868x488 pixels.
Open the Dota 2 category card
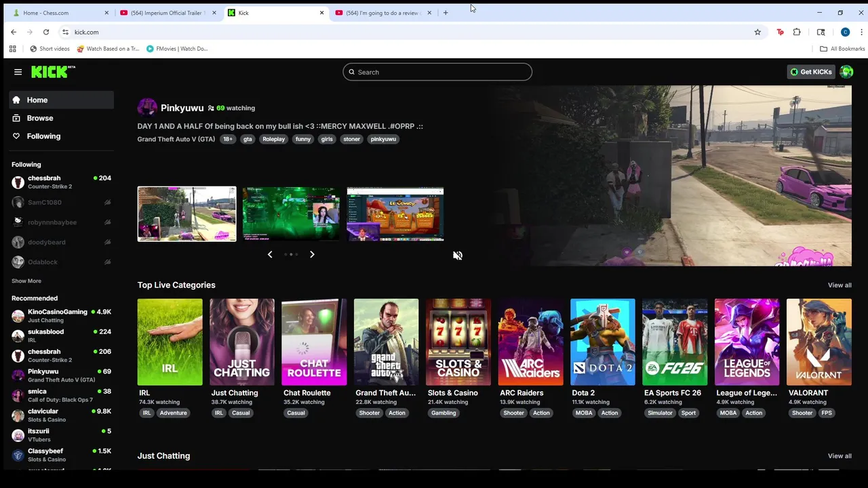coord(603,342)
